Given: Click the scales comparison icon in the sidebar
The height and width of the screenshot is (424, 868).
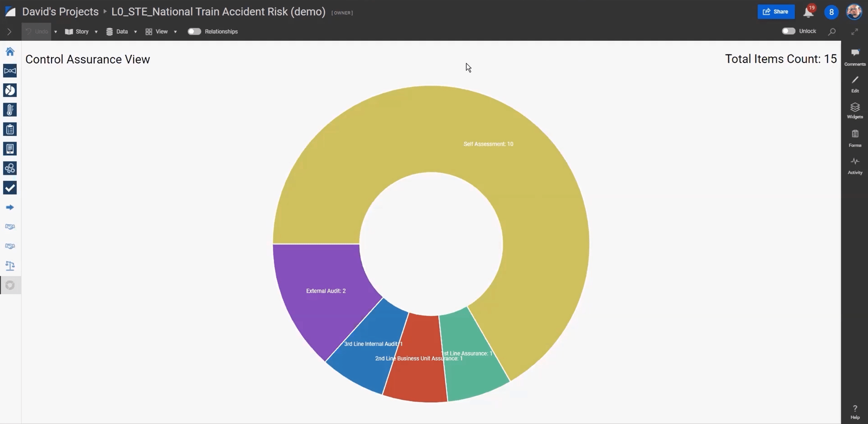Looking at the screenshot, I should coord(10,265).
